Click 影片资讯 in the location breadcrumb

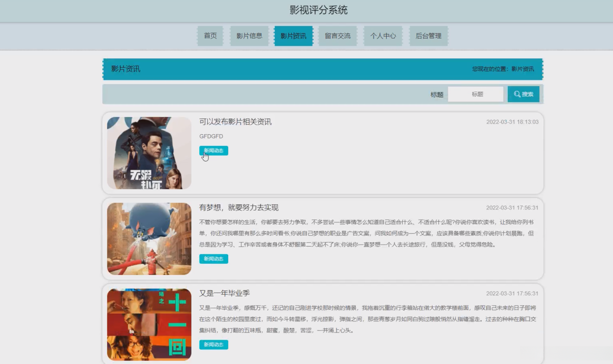click(x=523, y=69)
